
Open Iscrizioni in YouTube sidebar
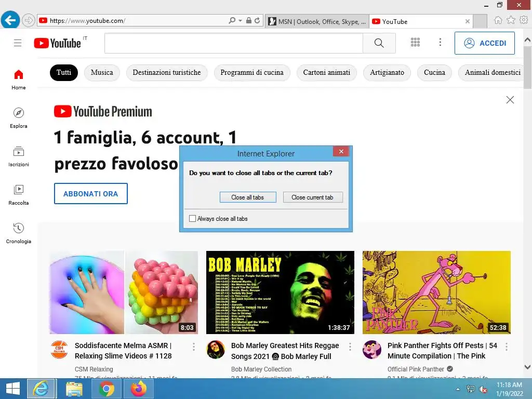coord(19,156)
